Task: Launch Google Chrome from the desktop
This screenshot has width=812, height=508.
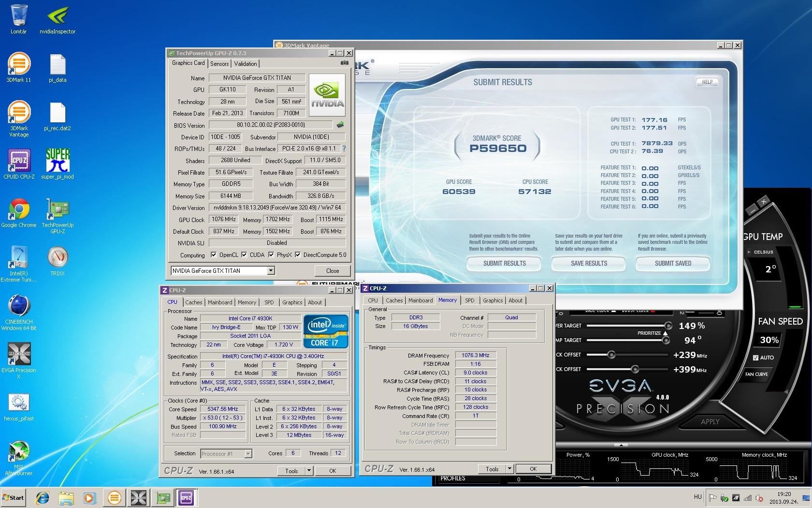Action: [19, 212]
